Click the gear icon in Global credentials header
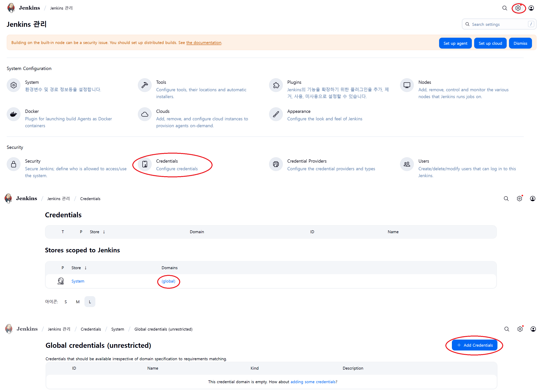This screenshot has height=392, width=548. (x=520, y=329)
